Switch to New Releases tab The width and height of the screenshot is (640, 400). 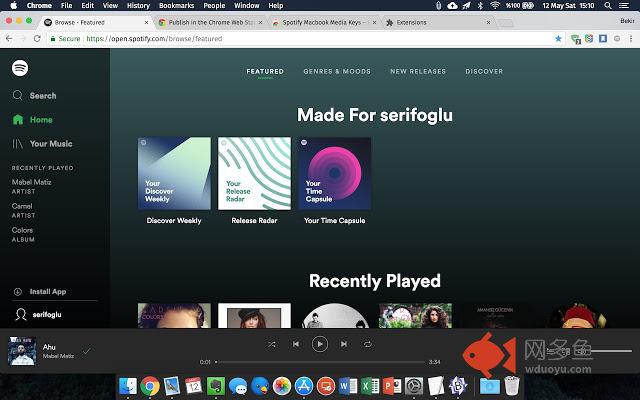click(418, 71)
